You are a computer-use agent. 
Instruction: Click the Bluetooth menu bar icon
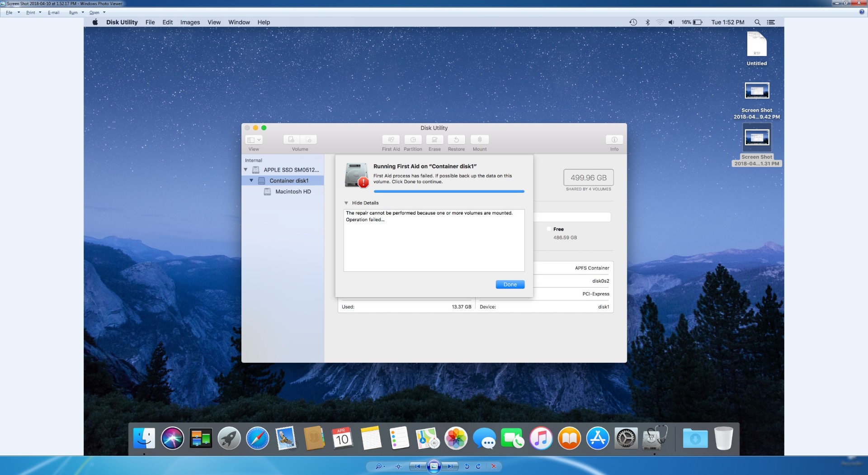pyautogui.click(x=647, y=22)
